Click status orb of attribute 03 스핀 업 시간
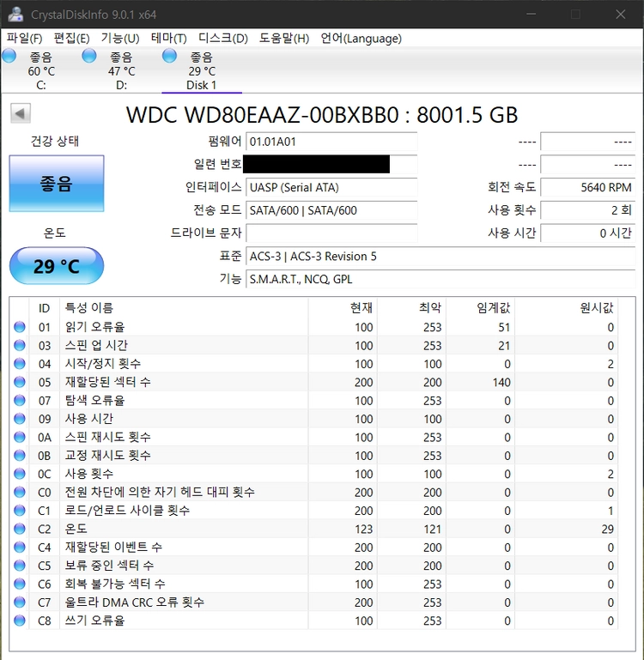644x660 pixels. [20, 346]
